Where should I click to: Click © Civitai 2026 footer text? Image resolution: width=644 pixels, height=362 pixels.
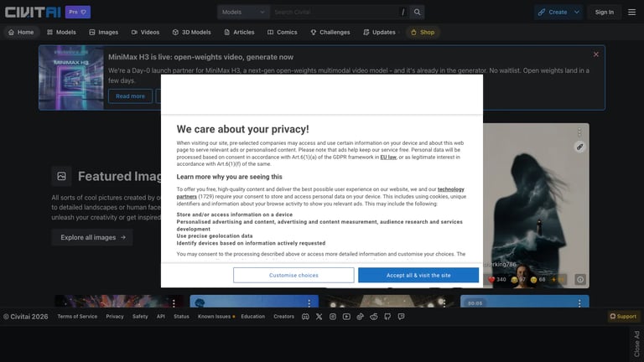[25, 317]
